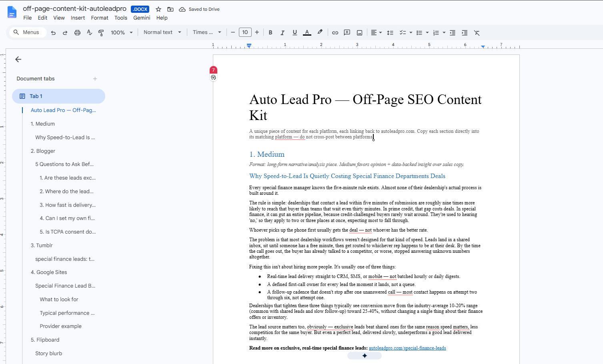
Task: Insert an image
Action: click(x=360, y=32)
